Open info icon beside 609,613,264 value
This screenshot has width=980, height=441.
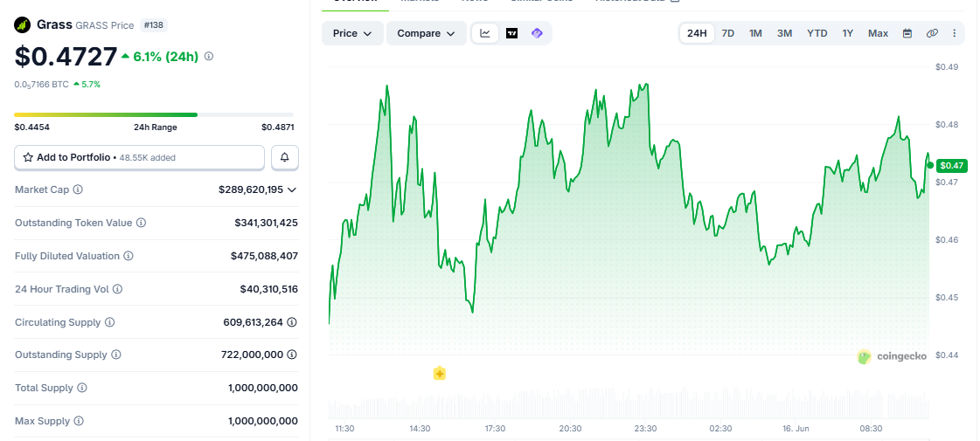pyautogui.click(x=292, y=322)
